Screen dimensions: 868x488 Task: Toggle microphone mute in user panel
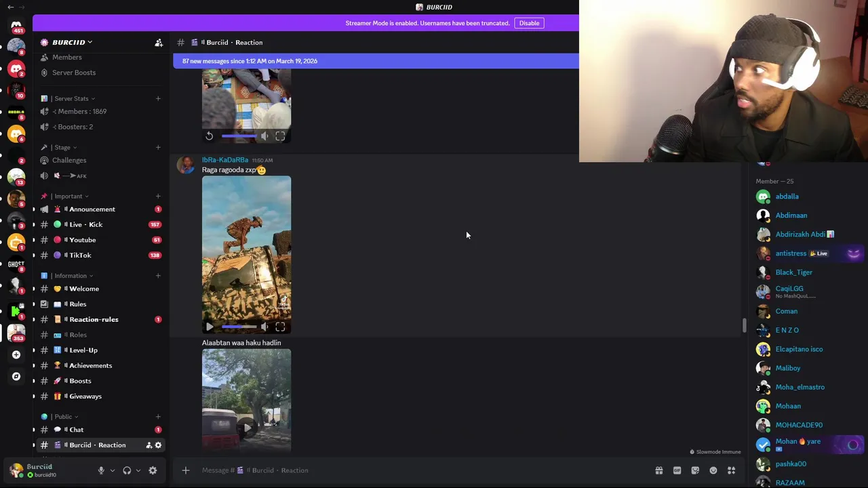click(x=101, y=470)
